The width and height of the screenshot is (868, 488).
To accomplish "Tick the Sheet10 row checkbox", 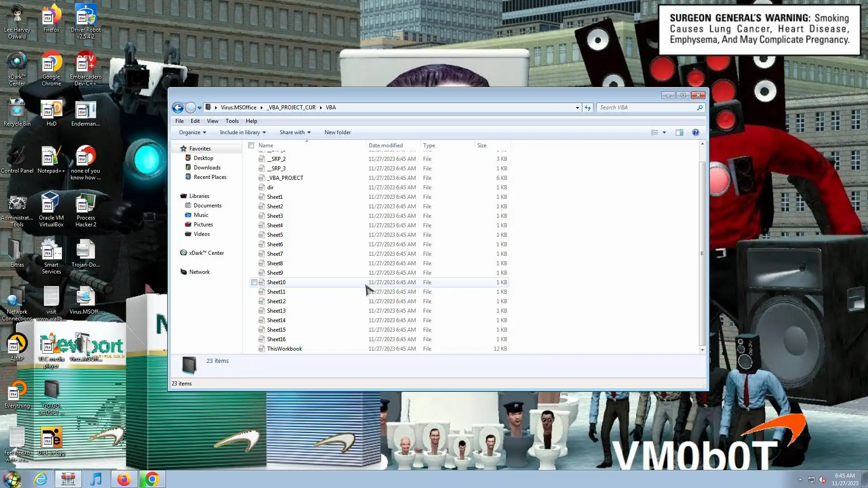I will coord(255,282).
